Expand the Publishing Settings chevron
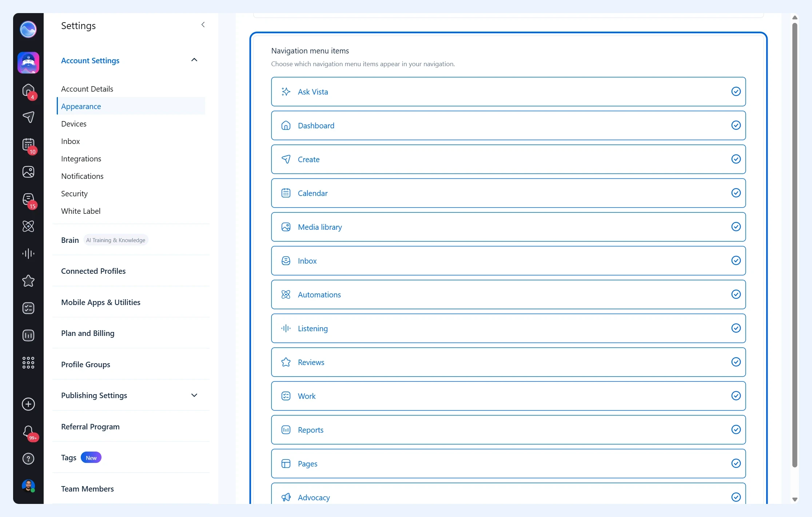 pyautogui.click(x=194, y=395)
